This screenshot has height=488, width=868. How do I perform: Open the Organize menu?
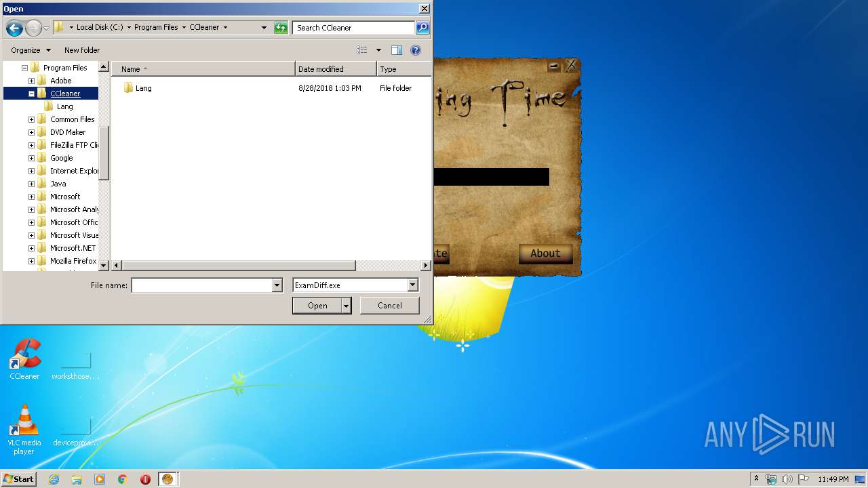click(31, 50)
